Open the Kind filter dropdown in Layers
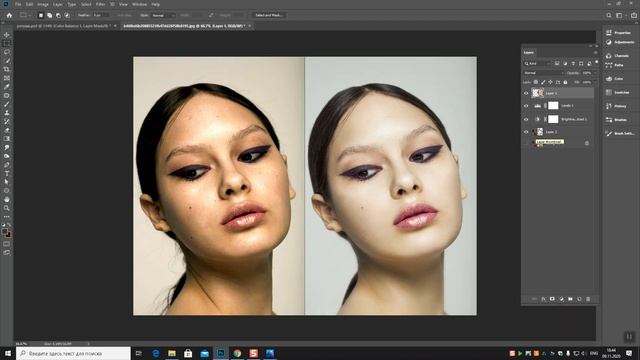 (538, 64)
